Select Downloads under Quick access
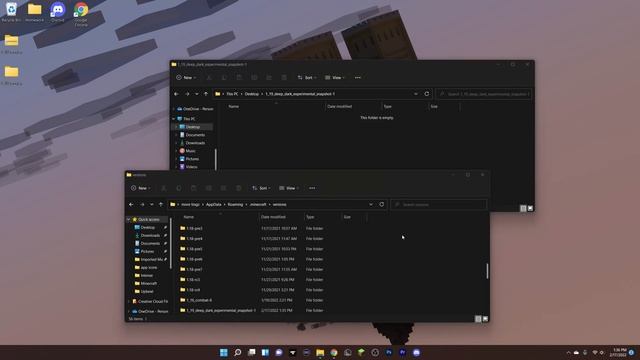This screenshot has height=360, width=640. point(150,236)
